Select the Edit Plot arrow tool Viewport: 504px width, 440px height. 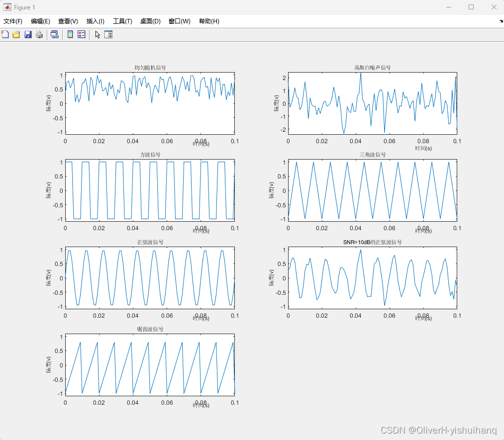click(98, 34)
